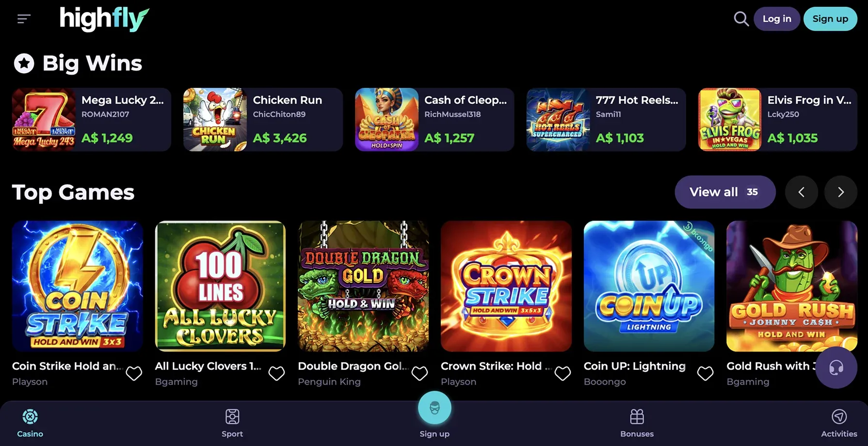Select the Casino tab icon in bottom navigation

(x=30, y=416)
